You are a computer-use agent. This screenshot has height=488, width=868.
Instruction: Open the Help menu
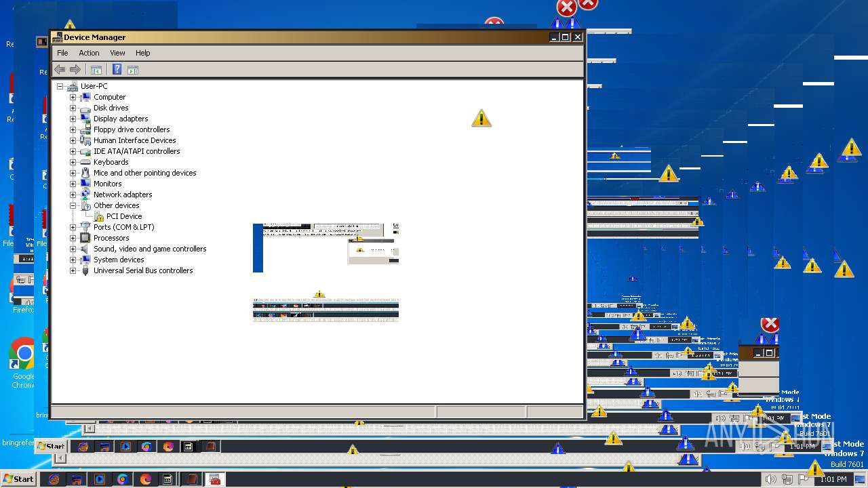point(142,53)
